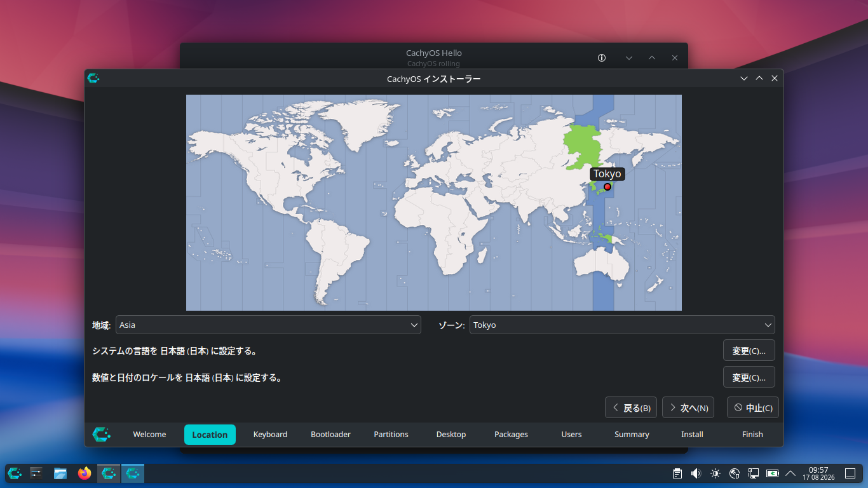Image resolution: width=868 pixels, height=488 pixels.
Task: Go to the Summary step
Action: pos(632,435)
